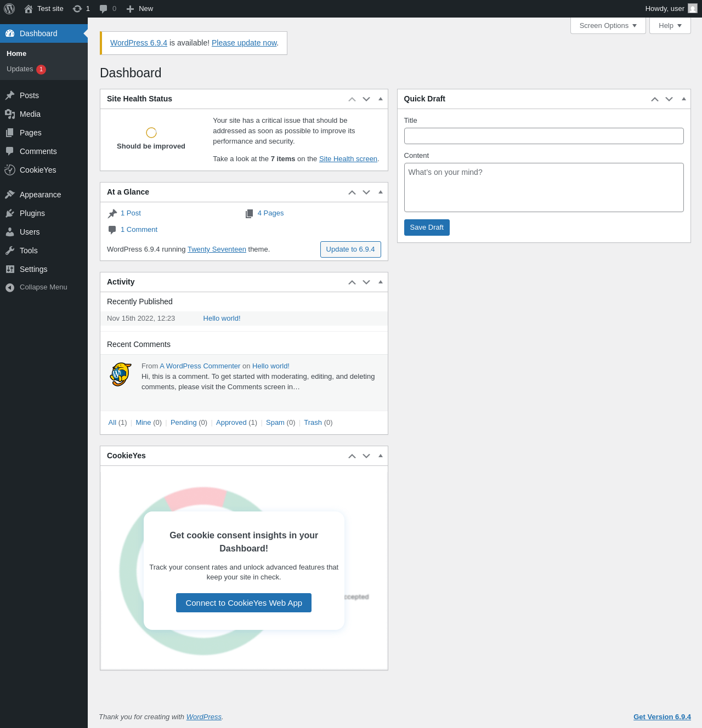The width and height of the screenshot is (702, 728).
Task: Open the Site Health screen link
Action: pos(348,159)
